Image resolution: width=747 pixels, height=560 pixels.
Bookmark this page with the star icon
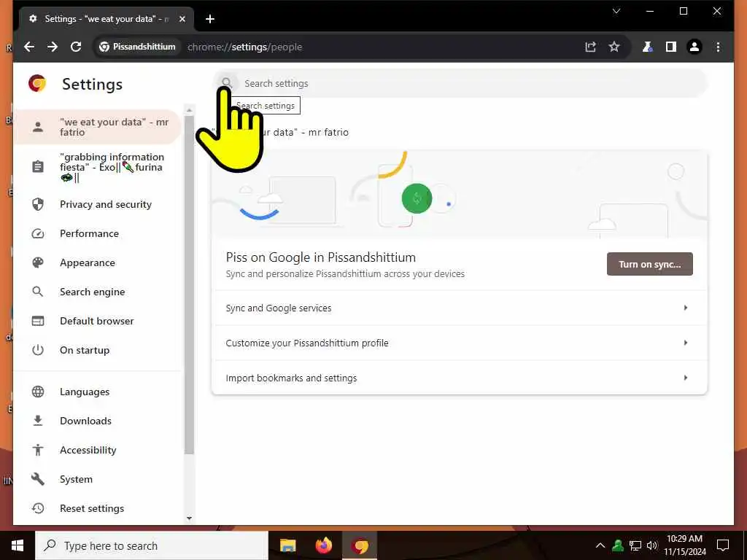tap(614, 47)
